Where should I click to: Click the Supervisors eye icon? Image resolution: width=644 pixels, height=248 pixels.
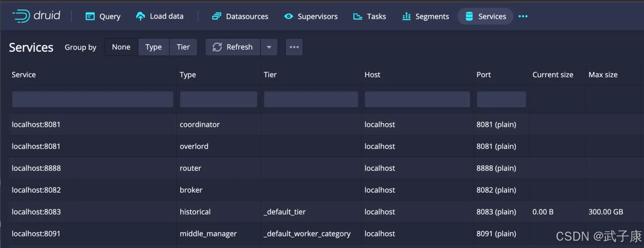[x=289, y=16]
